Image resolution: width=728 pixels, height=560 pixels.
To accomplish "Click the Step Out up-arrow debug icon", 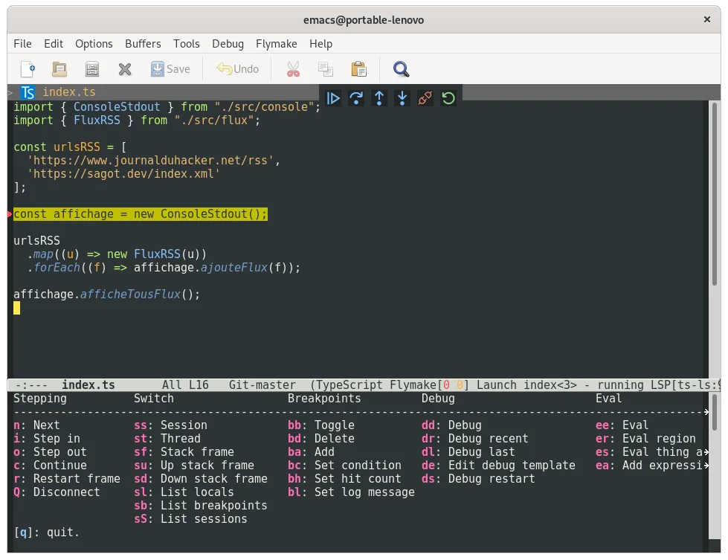I will tap(379, 97).
